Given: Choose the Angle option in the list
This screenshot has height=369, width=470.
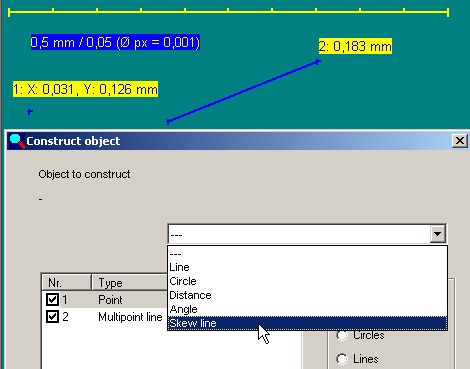Looking at the screenshot, I should pyautogui.click(x=307, y=309).
